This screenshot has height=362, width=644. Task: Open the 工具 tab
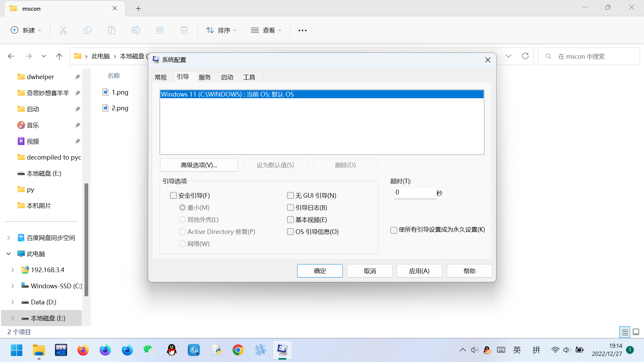(x=249, y=77)
